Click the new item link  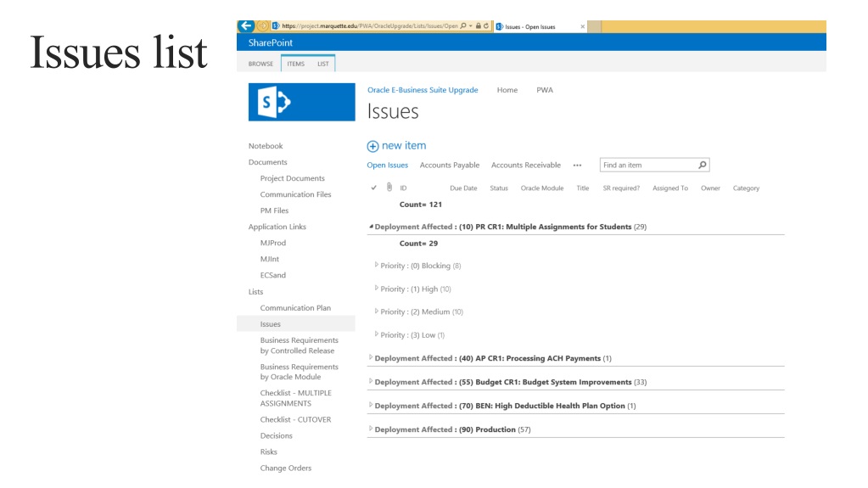click(x=404, y=146)
